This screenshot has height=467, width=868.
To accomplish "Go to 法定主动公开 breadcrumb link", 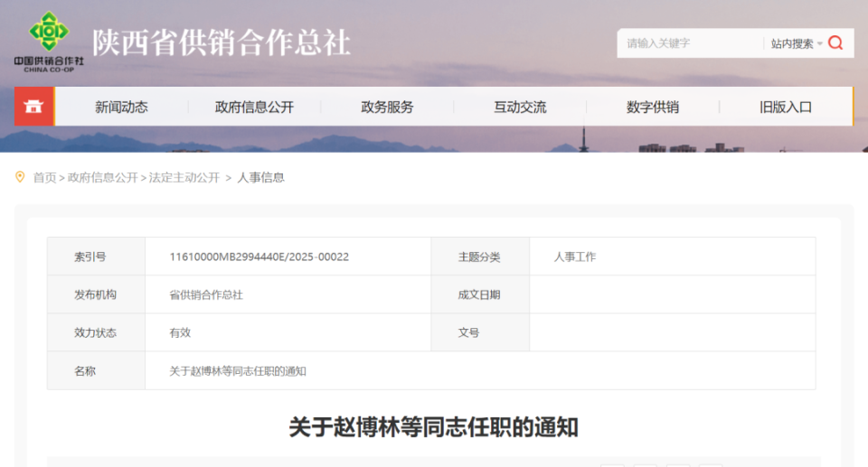I will 184,178.
